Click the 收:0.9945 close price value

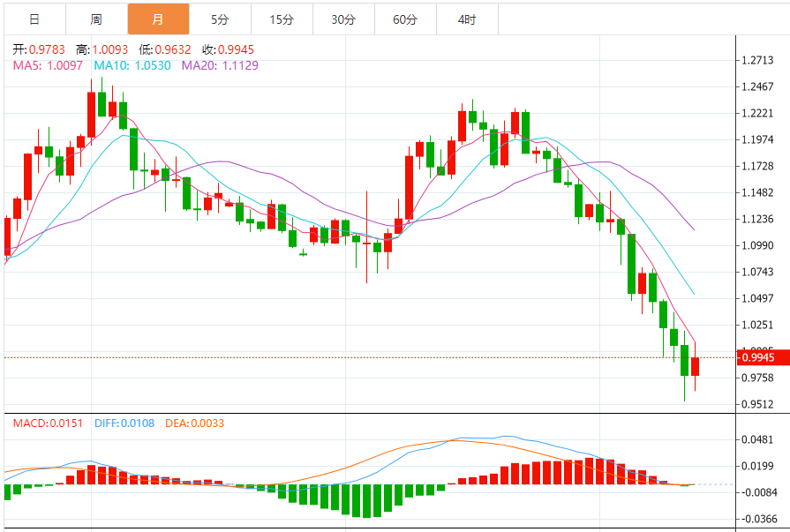tap(228, 49)
